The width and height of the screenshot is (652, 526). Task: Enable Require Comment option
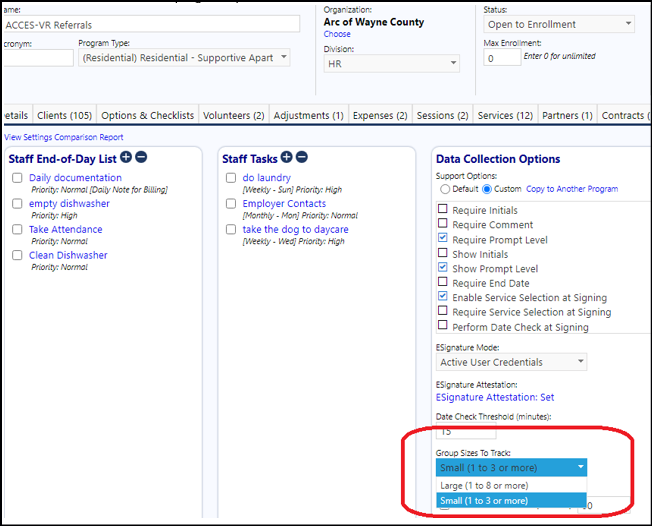coord(443,223)
